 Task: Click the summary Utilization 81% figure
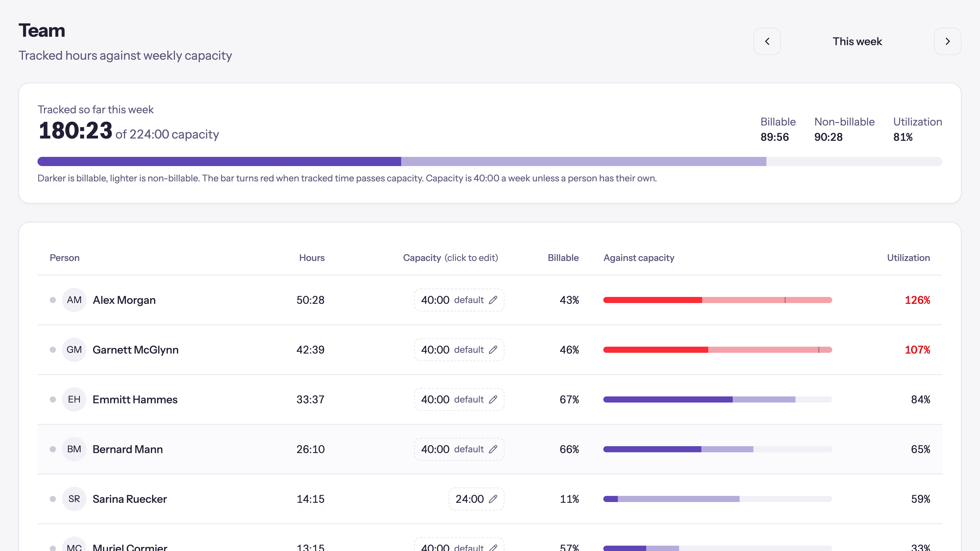[x=903, y=137]
